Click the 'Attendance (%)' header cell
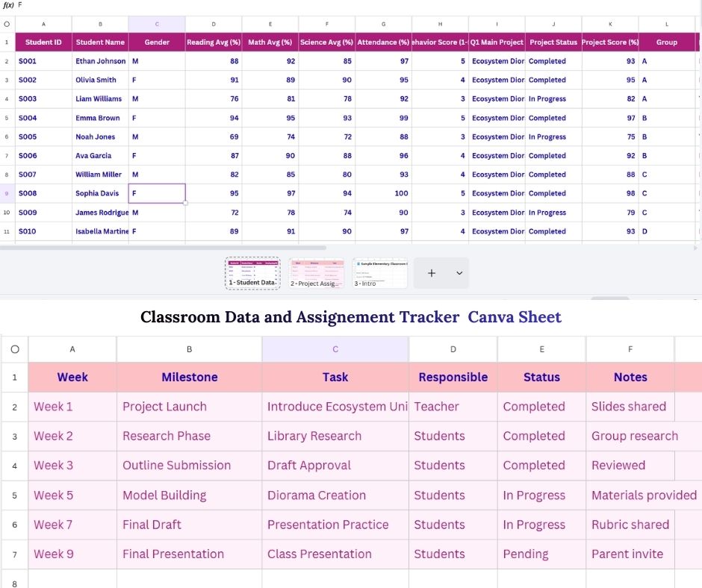This screenshot has width=702, height=588. (x=383, y=42)
